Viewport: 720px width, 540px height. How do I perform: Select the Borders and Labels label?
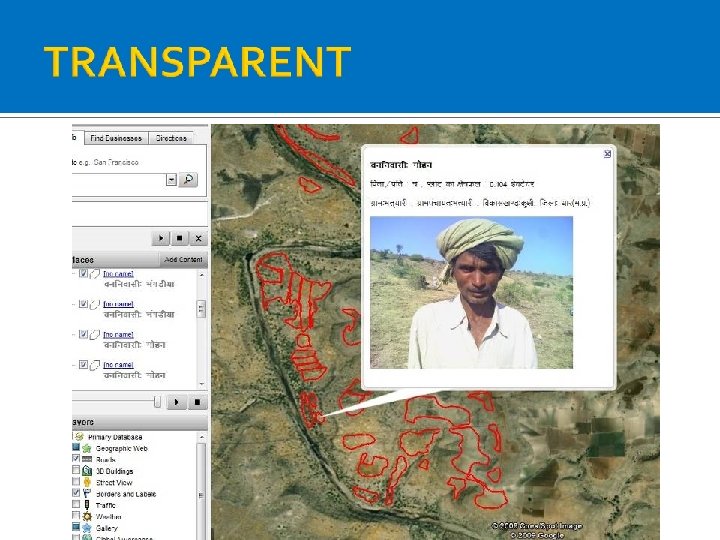(x=126, y=494)
